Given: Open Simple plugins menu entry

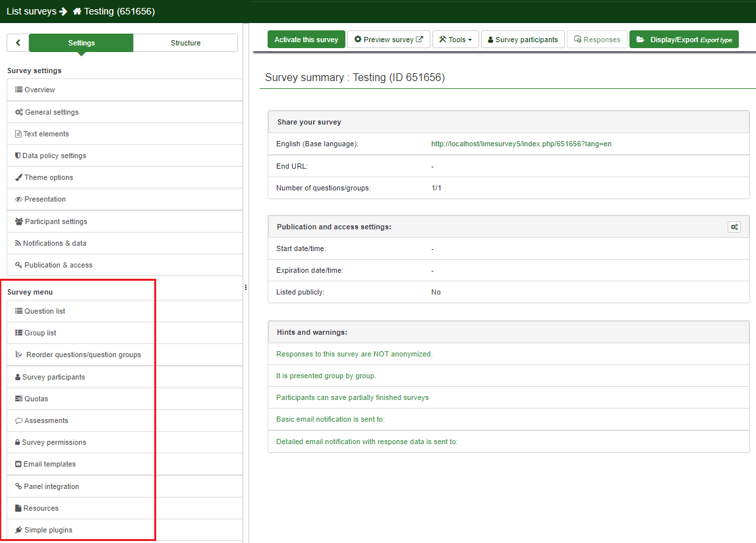Looking at the screenshot, I should coord(48,530).
